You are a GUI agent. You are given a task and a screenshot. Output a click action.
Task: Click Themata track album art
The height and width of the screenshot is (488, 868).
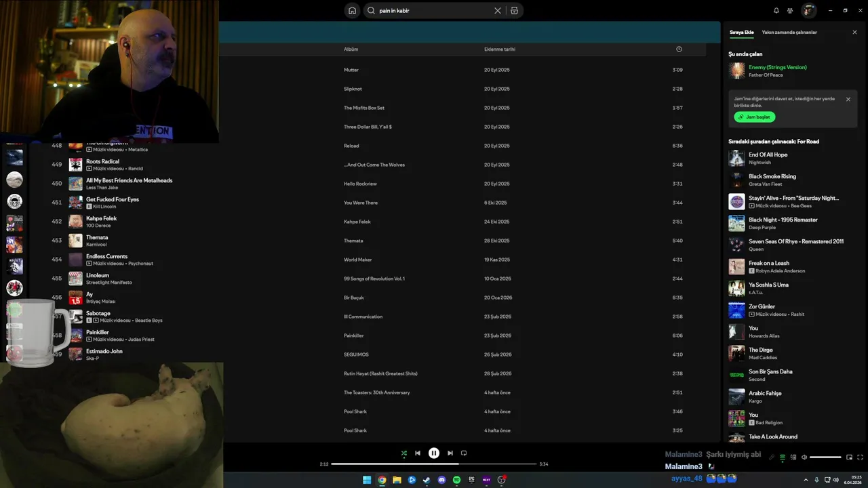pos(75,241)
